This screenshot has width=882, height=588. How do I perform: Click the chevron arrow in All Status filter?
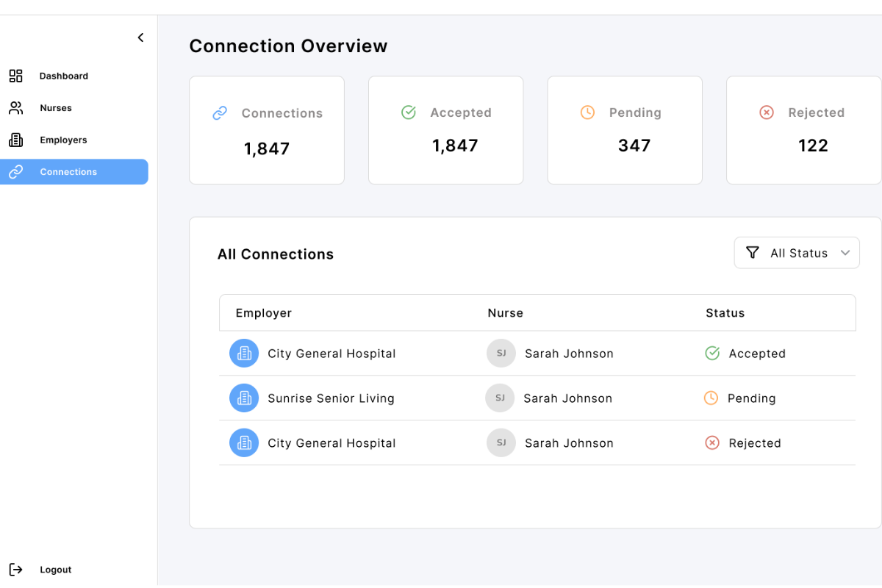click(x=845, y=253)
